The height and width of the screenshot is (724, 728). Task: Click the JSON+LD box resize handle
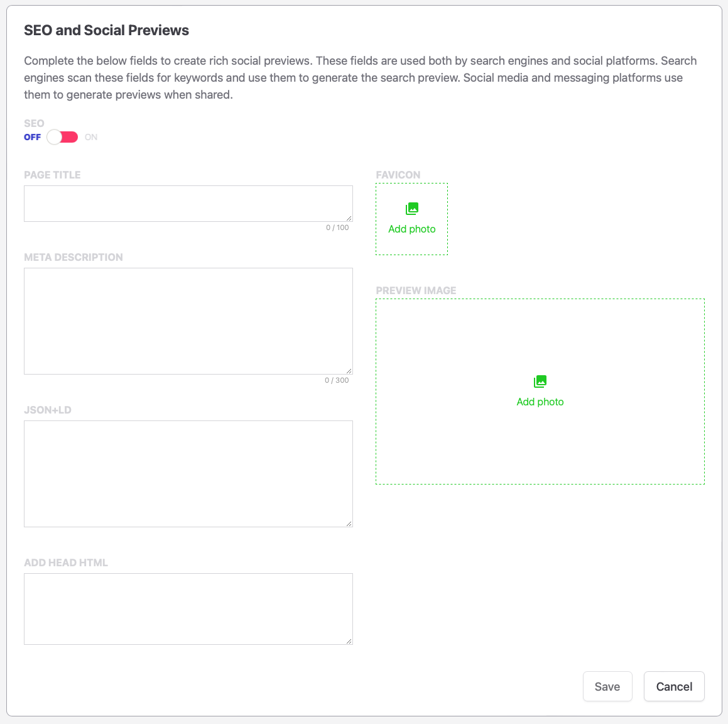point(349,523)
